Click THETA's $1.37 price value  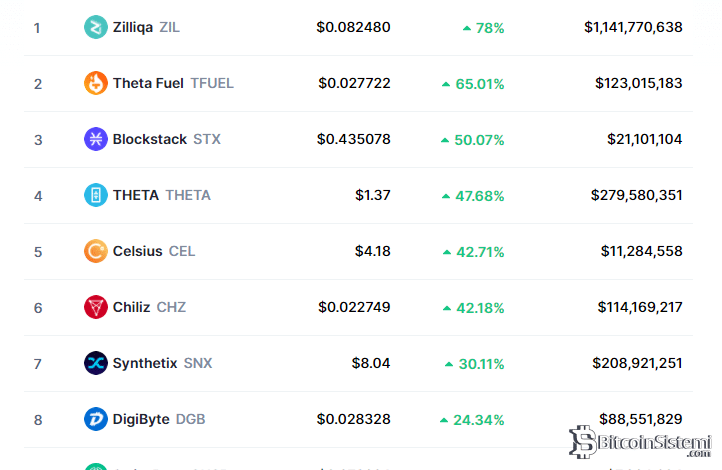[373, 196]
